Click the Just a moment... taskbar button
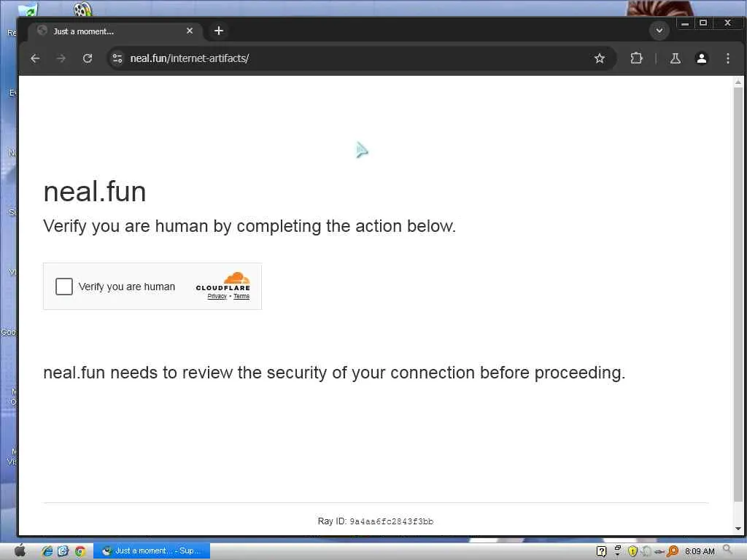Screen dimensions: 747x560 tap(152, 551)
